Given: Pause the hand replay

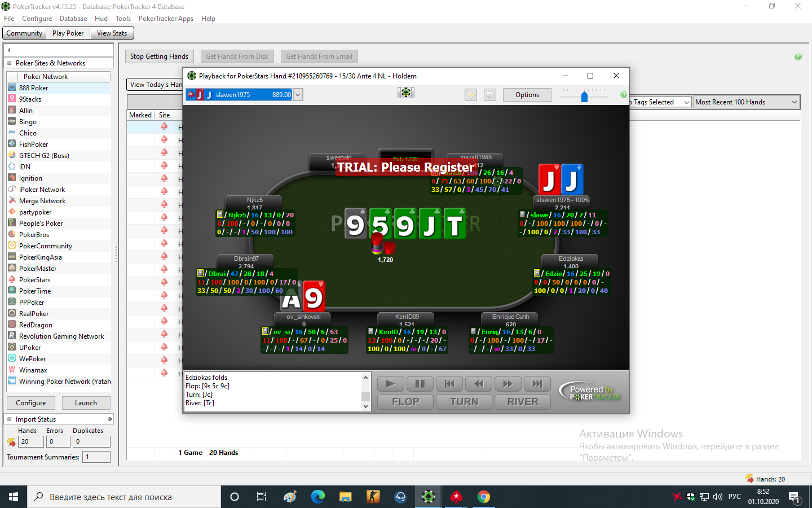Looking at the screenshot, I should (420, 384).
